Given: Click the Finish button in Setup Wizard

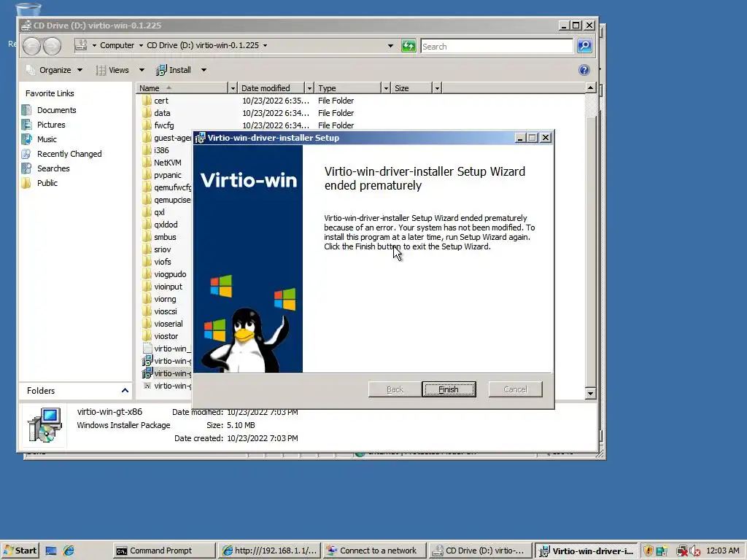Looking at the screenshot, I should [x=449, y=389].
